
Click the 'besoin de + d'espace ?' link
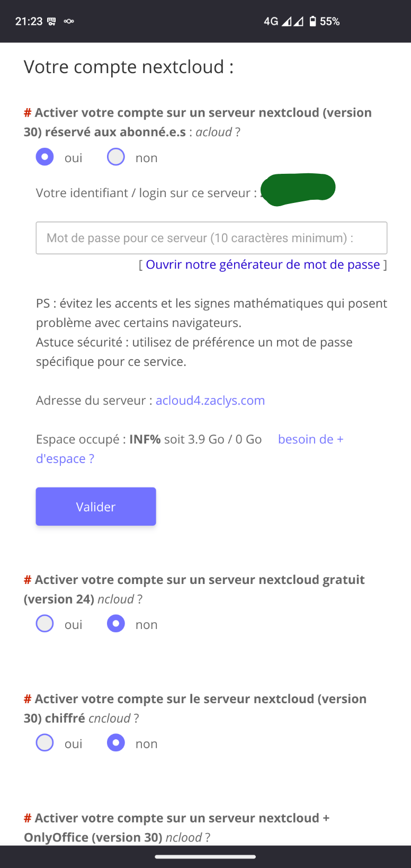(x=310, y=439)
